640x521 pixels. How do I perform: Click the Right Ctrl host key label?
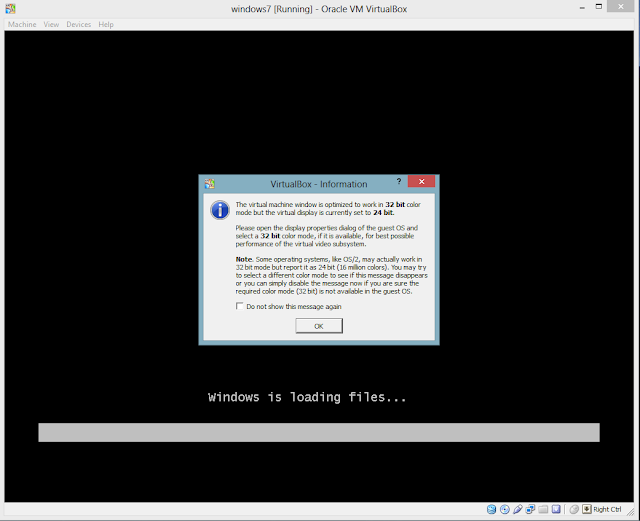coord(607,509)
